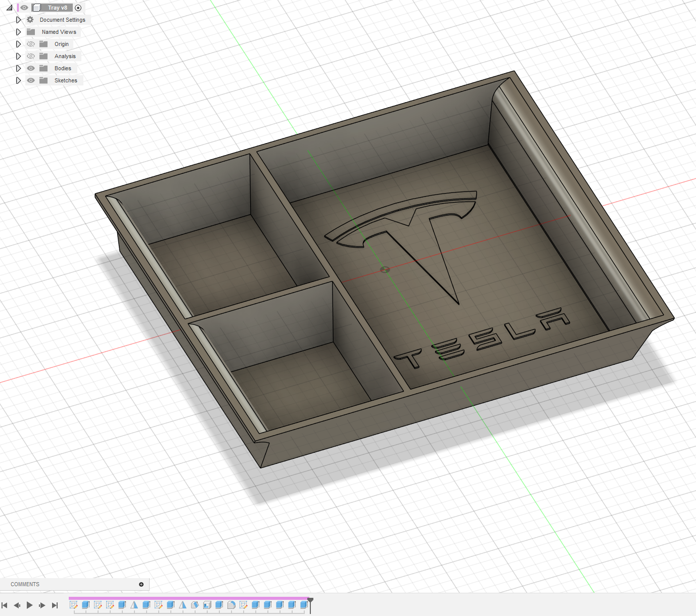The image size is (696, 616).
Task: Click the COMMENTS panel title
Action: coord(25,584)
